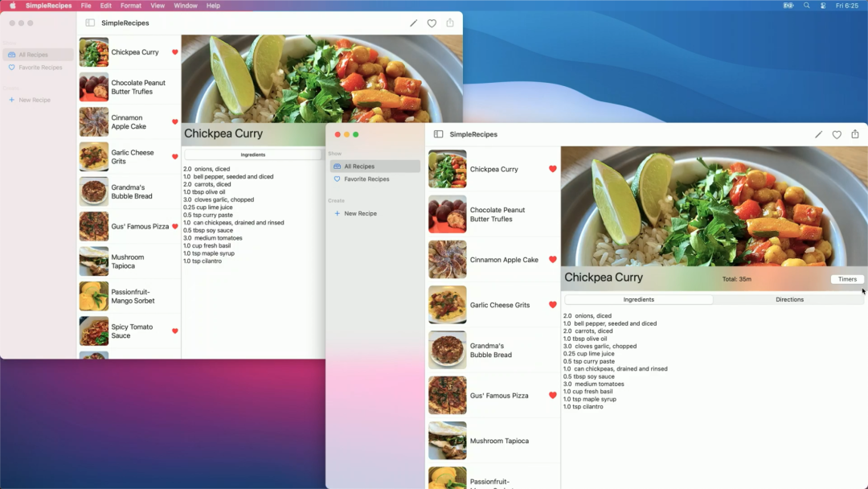Screen dimensions: 868x489
Task: Open Spotlight search in the menu bar
Action: pyautogui.click(x=807, y=6)
